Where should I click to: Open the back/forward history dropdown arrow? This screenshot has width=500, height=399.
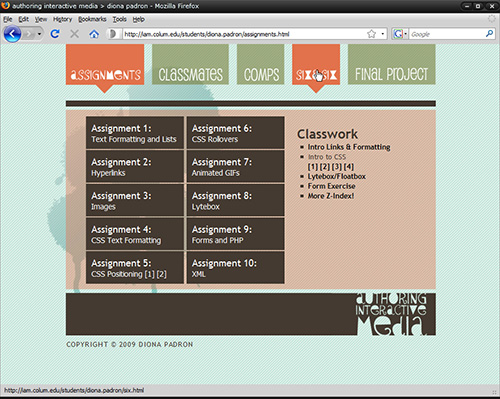tap(39, 34)
